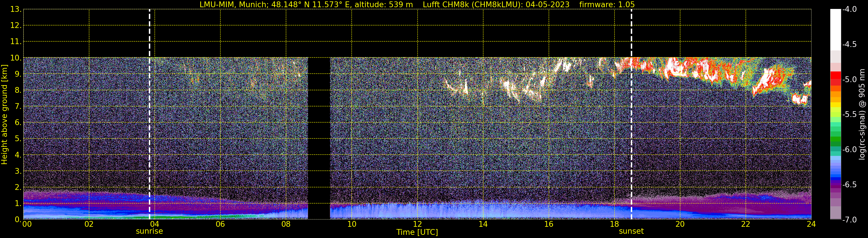868x238 pixels.
Task: Click the white top section of the colorbar
Action: [835, 30]
